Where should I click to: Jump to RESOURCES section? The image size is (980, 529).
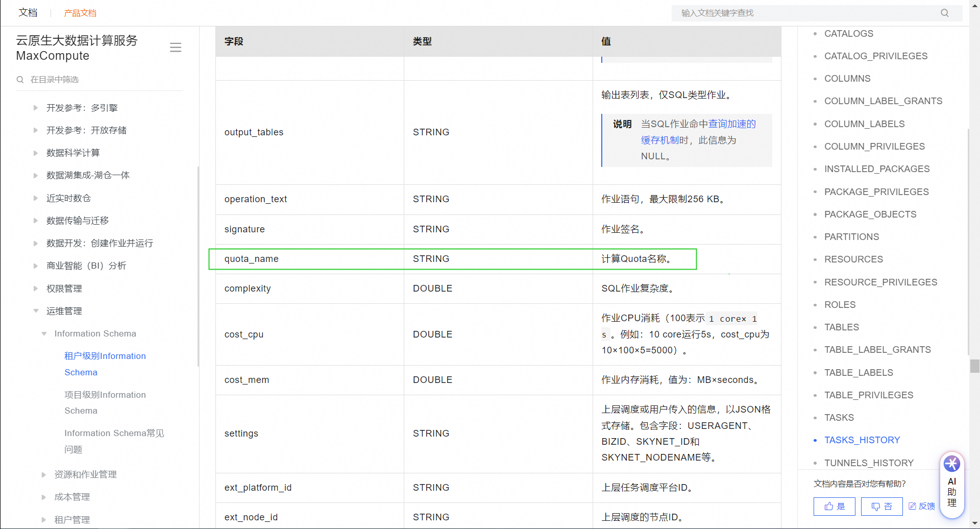(853, 259)
